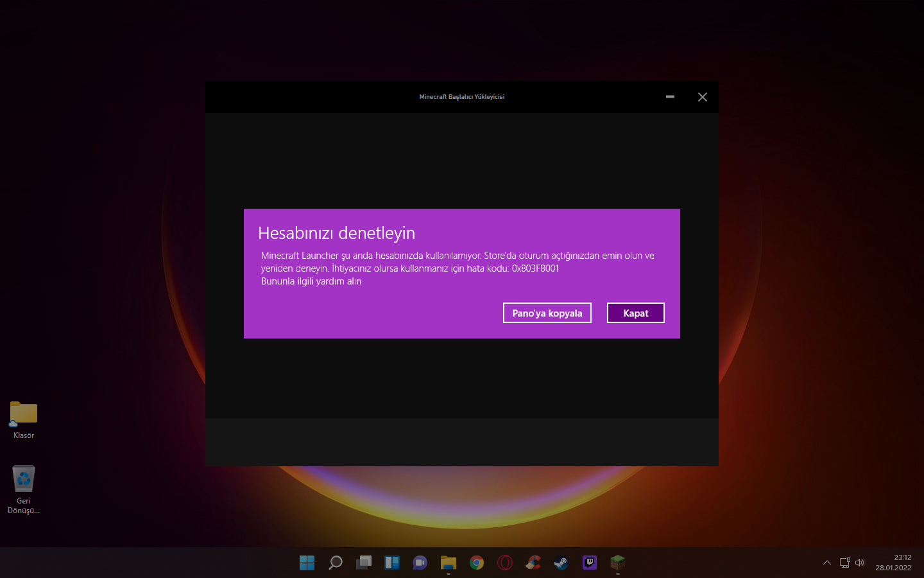This screenshot has width=924, height=578.
Task: Open the Windows Start menu
Action: (x=307, y=563)
